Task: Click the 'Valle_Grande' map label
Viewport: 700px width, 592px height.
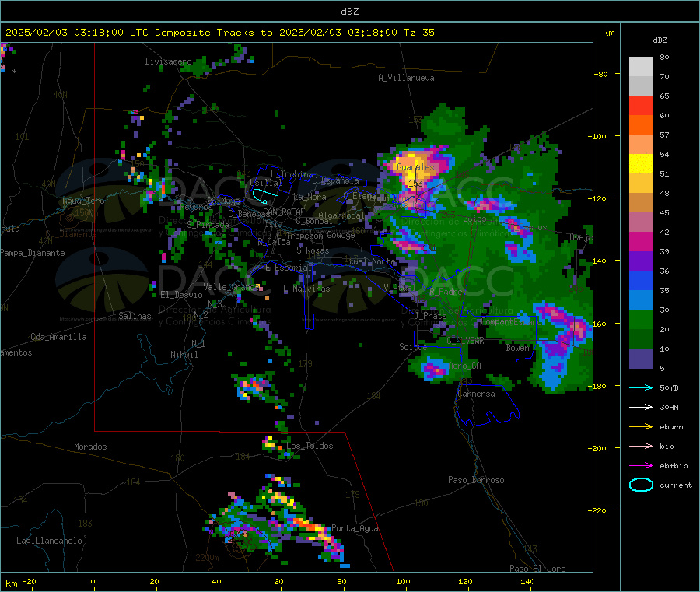Action: coord(231,287)
